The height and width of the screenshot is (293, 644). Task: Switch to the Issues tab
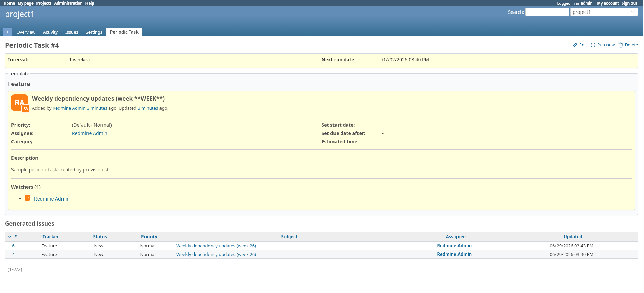click(72, 32)
